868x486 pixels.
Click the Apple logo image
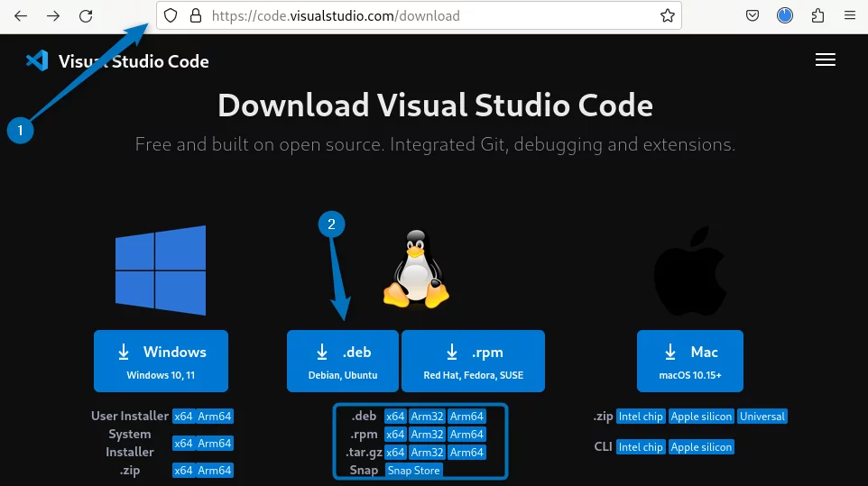tap(690, 271)
